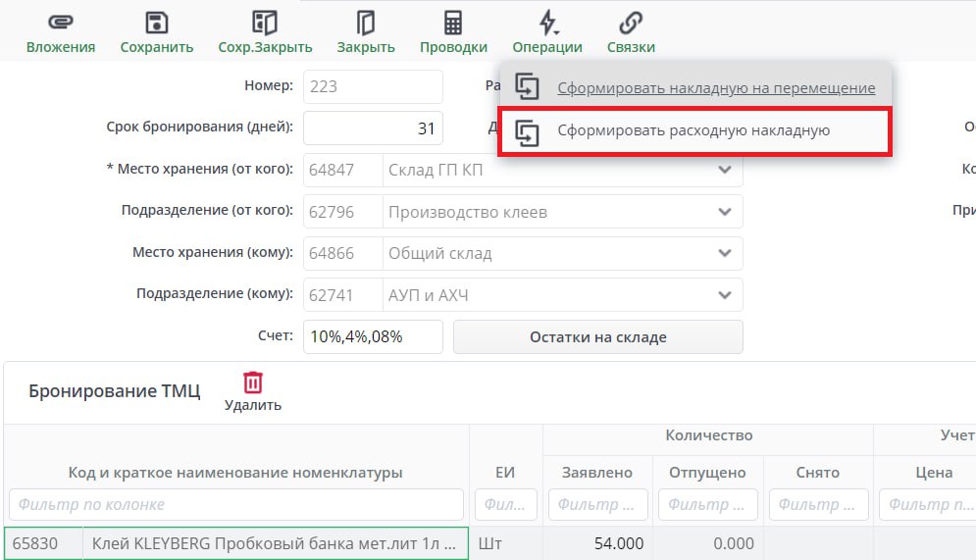
Task: Open the Операции lightning bolt menu
Action: 547,24
